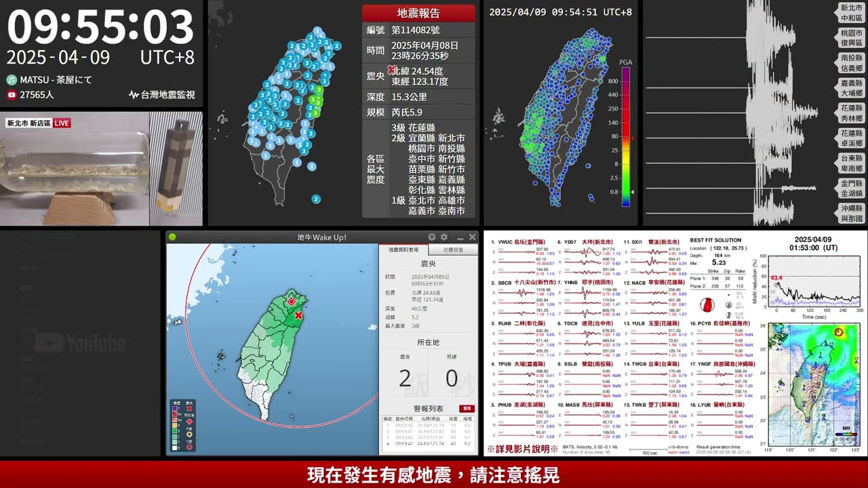Image resolution: width=868 pixels, height=488 pixels.
Task: Click the PGA color scale bar
Action: point(625,136)
